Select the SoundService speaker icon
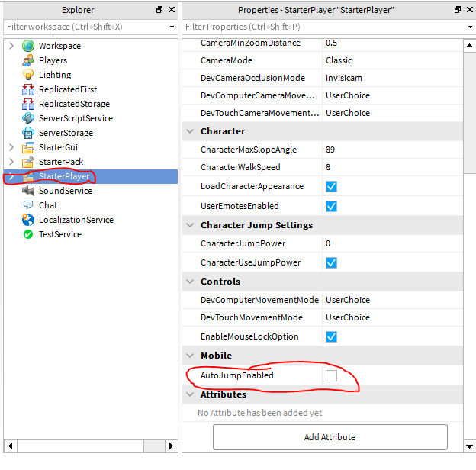476x470 pixels. [x=28, y=191]
